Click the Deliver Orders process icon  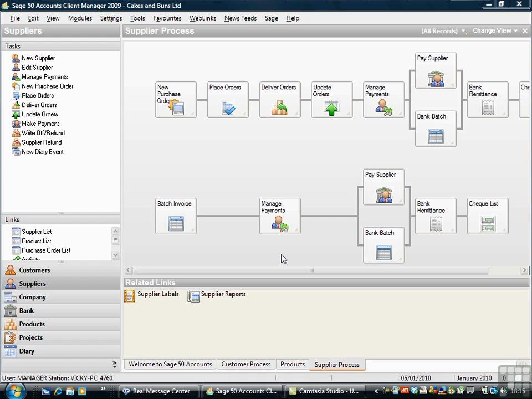click(x=279, y=108)
